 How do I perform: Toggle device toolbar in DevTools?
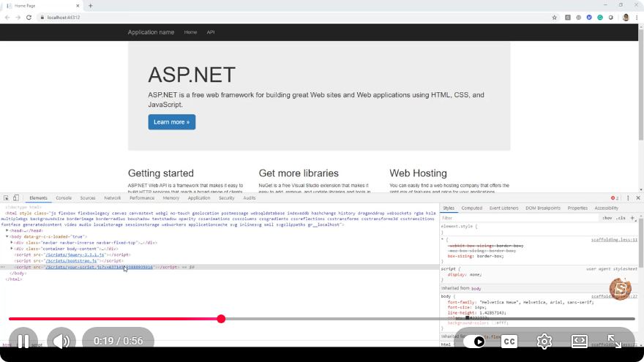[x=16, y=198]
